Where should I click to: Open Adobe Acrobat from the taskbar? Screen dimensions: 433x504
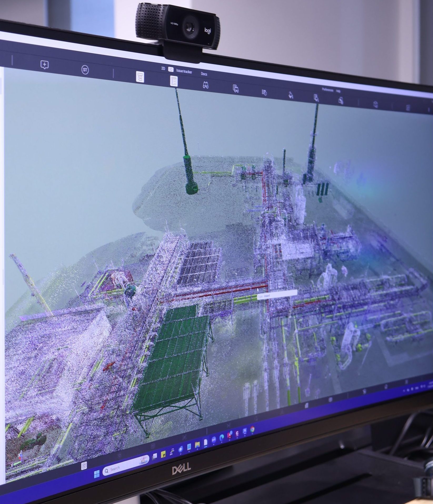click(230, 435)
